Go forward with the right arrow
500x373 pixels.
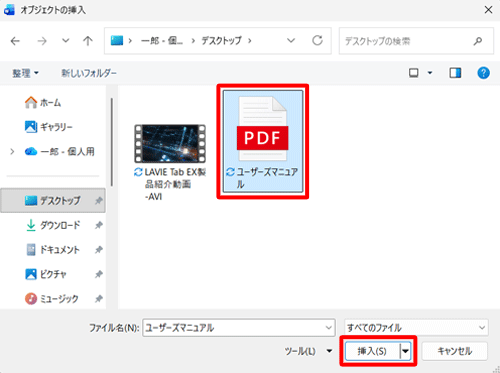42,41
